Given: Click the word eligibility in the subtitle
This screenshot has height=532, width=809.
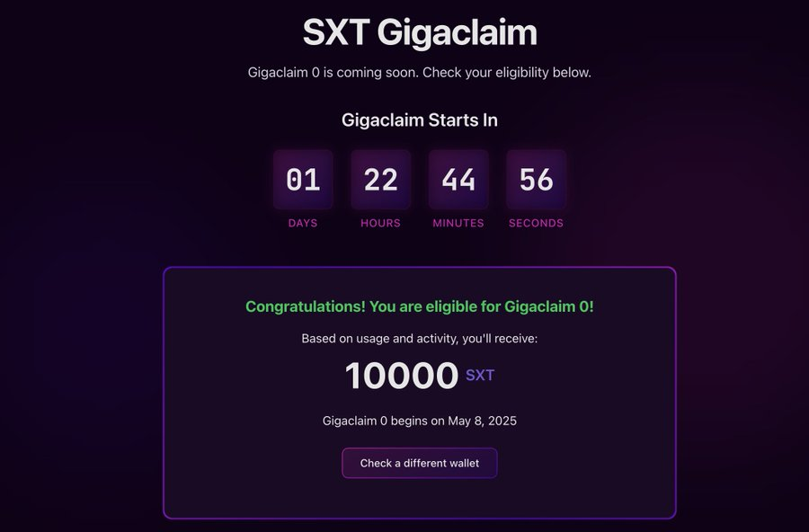Looking at the screenshot, I should [521, 73].
